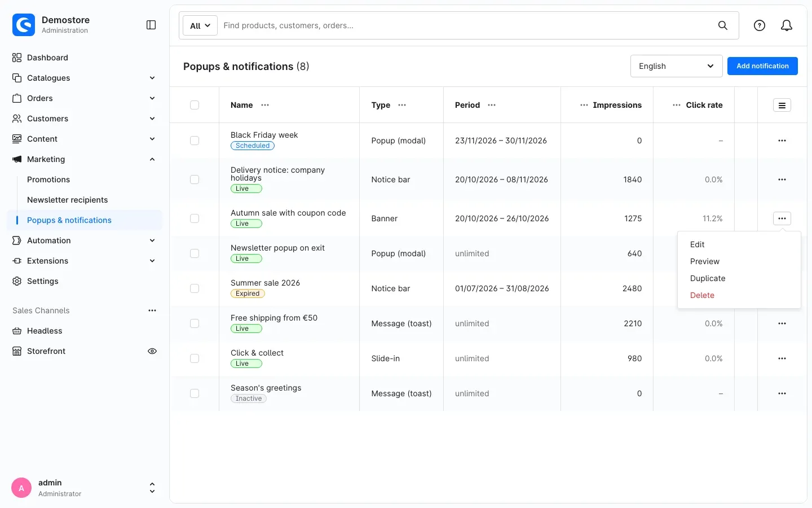Screen dimensions: 812x508
Task: Open Sales Channels options dots
Action: 152,310
